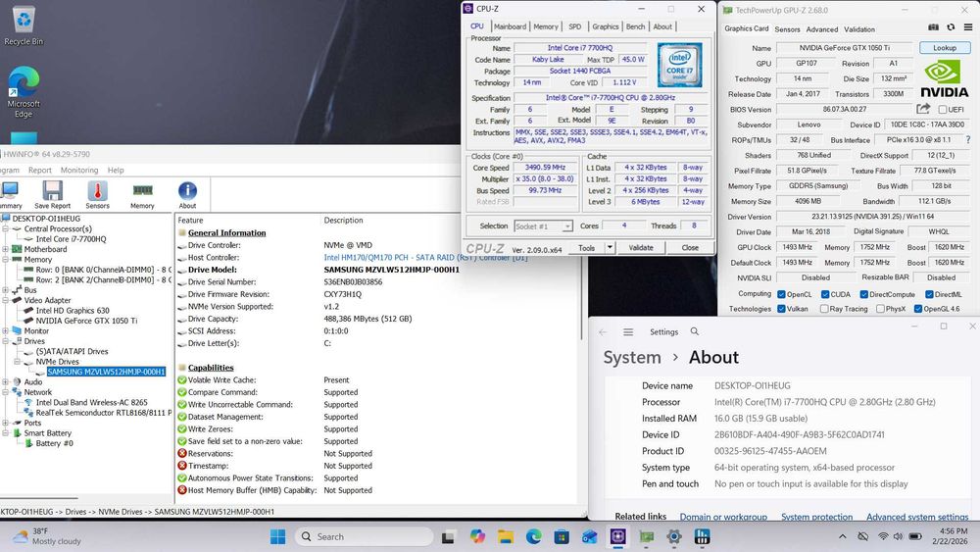Toggle the OpenGL 4.6 checkbox
Viewport: 980px width, 552px height.
click(x=917, y=309)
